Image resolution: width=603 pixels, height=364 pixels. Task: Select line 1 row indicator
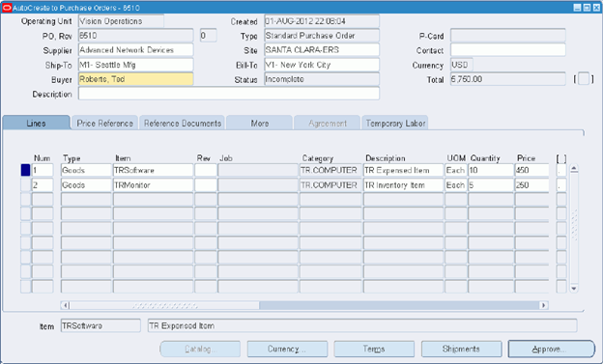pyautogui.click(x=25, y=170)
